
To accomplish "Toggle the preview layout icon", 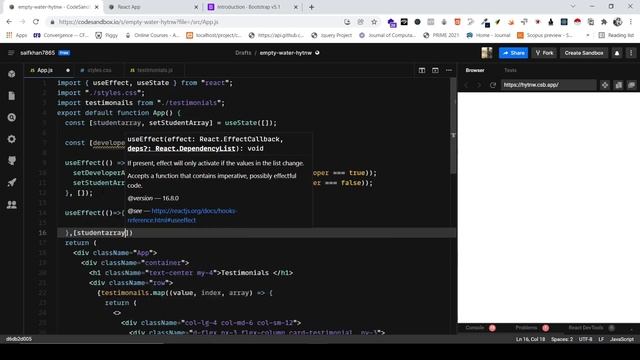I will click(435, 70).
